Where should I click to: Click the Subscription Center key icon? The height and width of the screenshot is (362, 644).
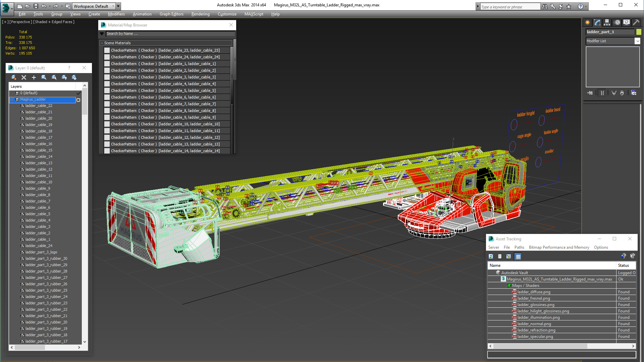552,6
